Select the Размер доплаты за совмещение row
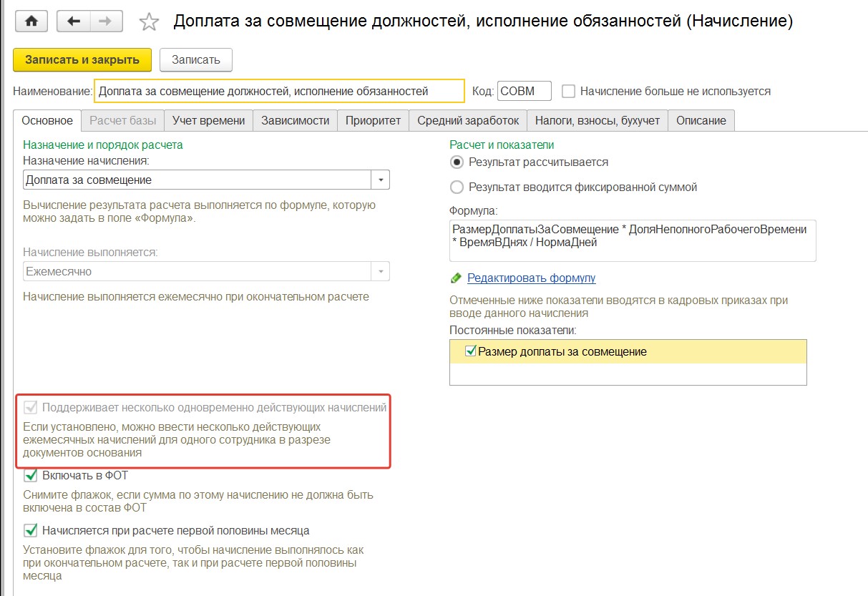 [628, 351]
